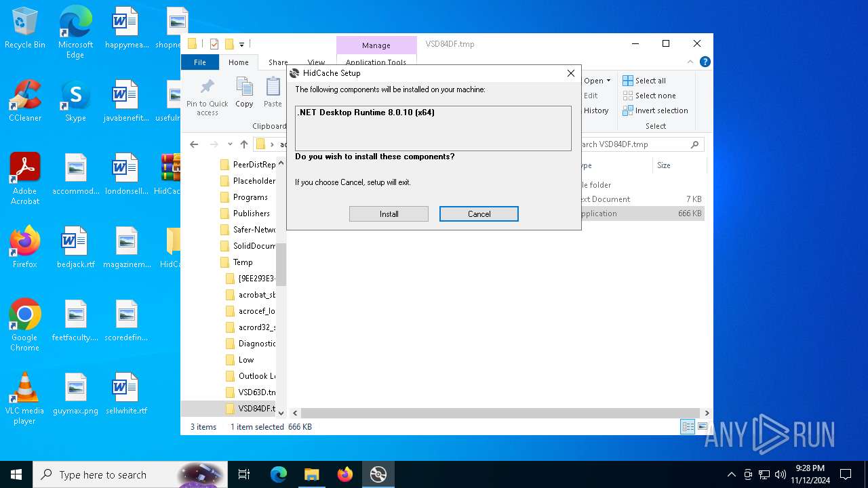The height and width of the screenshot is (488, 868).
Task: Select the Programs folder in tree
Action: pos(250,197)
